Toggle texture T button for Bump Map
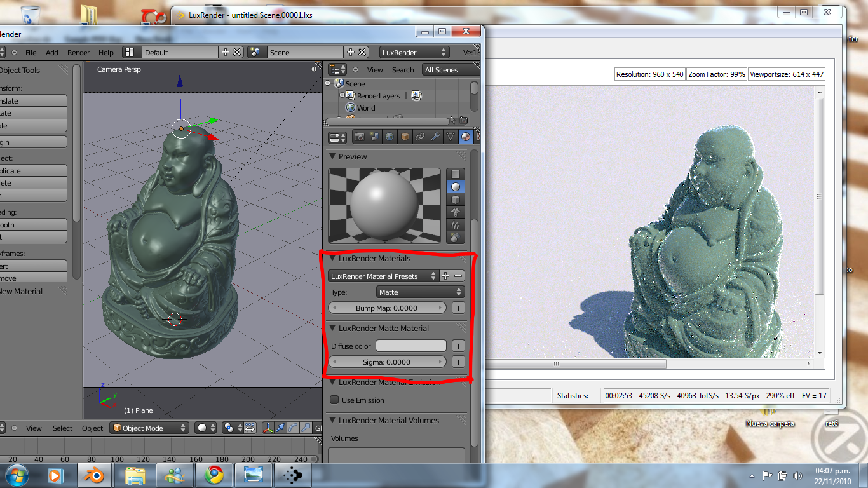 coord(458,308)
